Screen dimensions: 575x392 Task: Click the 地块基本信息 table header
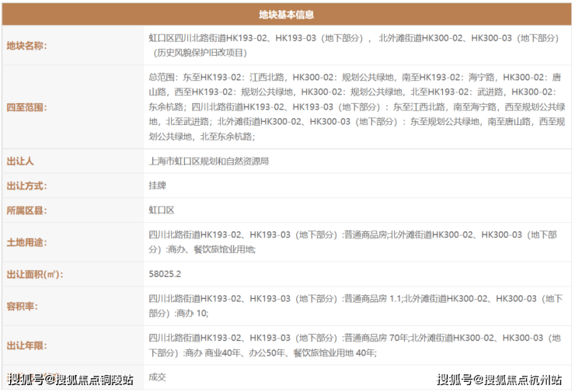[x=286, y=14]
